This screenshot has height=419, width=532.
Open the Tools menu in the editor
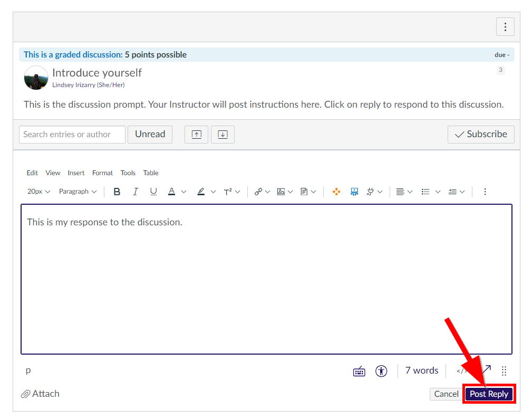coord(128,173)
